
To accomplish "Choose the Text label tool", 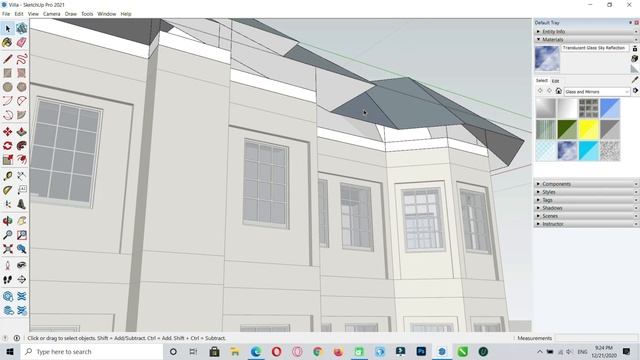I will pyautogui.click(x=22, y=190).
